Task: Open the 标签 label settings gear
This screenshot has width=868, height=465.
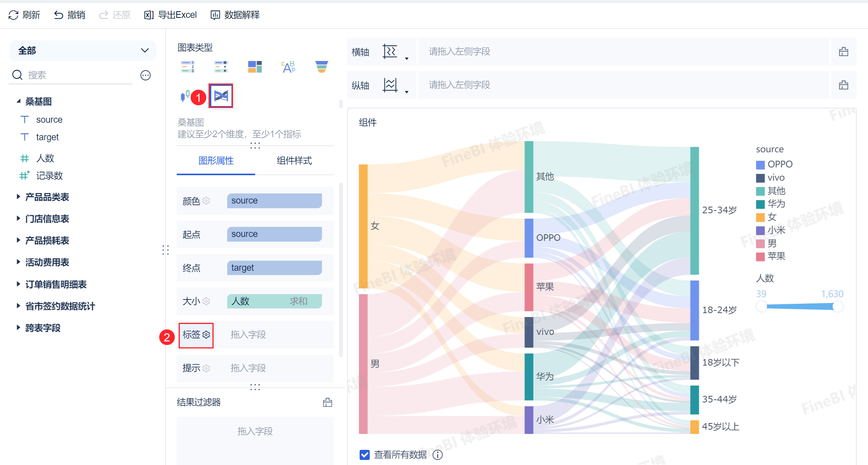Action: point(206,334)
